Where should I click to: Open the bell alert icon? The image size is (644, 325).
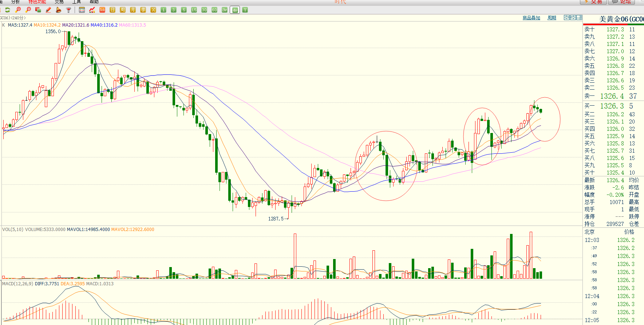[x=59, y=10]
